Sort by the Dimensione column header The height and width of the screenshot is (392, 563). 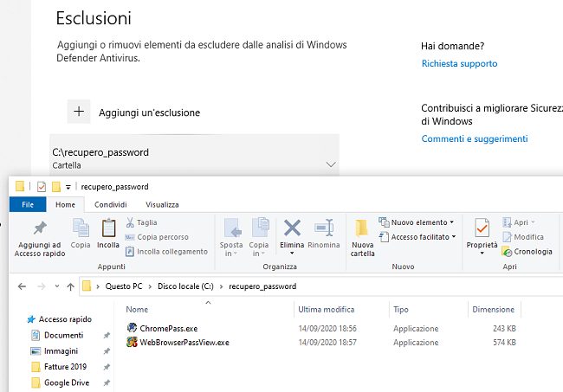click(494, 309)
